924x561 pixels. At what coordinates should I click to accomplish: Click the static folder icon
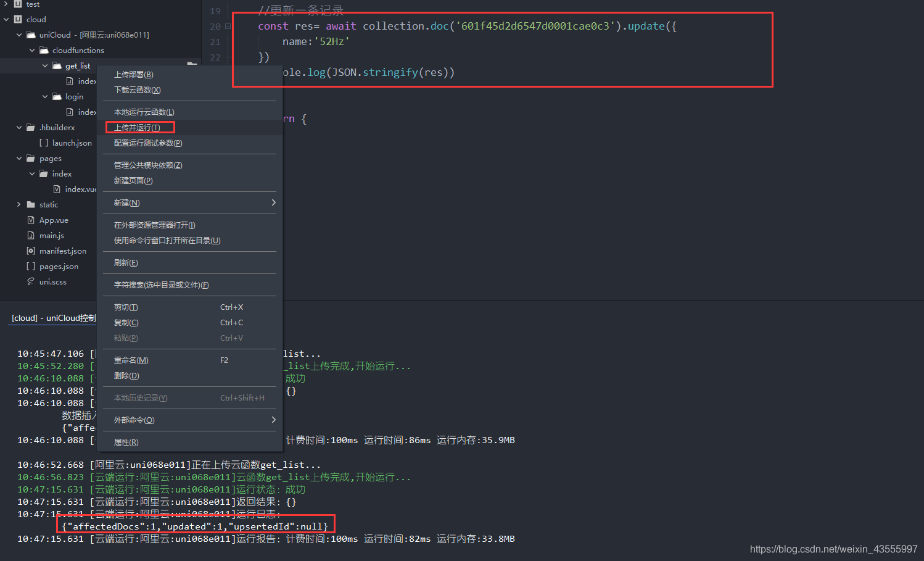(x=31, y=204)
